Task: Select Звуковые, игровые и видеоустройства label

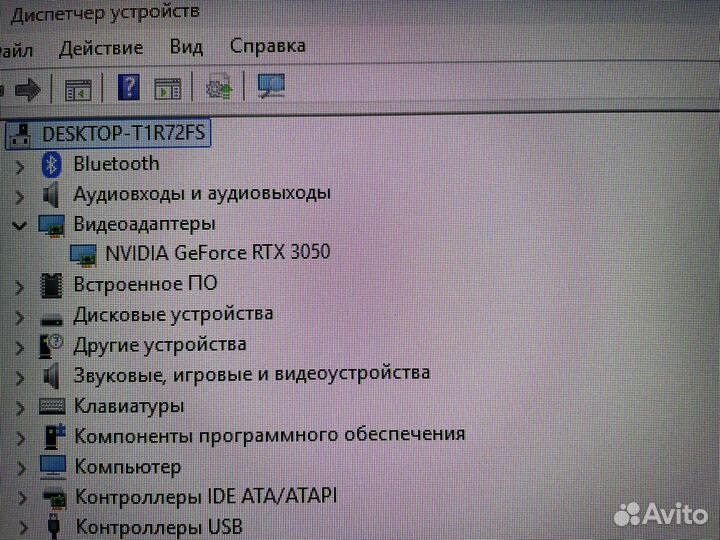Action: click(x=252, y=374)
